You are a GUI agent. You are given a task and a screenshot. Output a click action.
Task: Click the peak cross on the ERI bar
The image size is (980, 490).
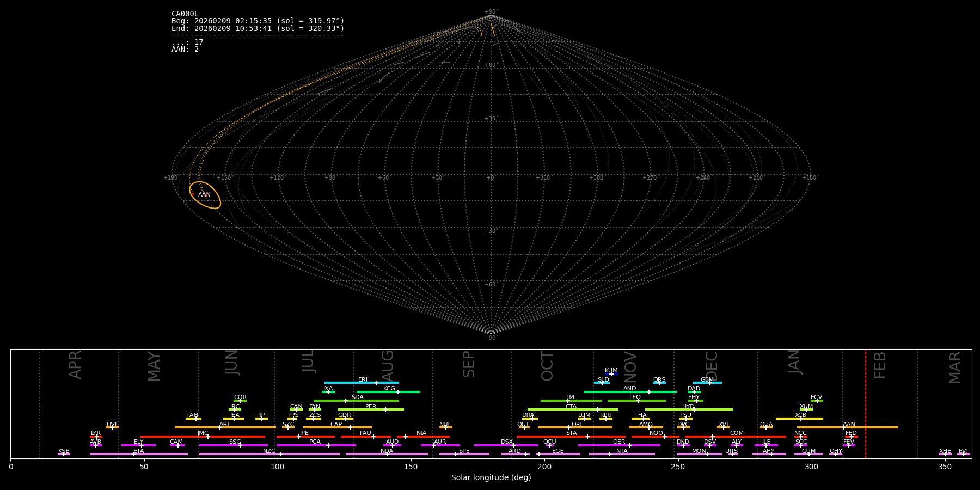pos(376,383)
